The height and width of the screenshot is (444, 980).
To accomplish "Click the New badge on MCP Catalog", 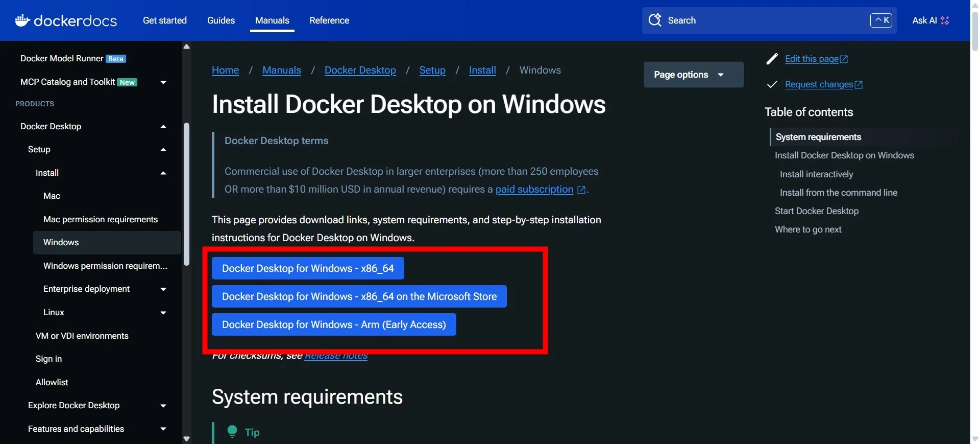I will coord(127,82).
